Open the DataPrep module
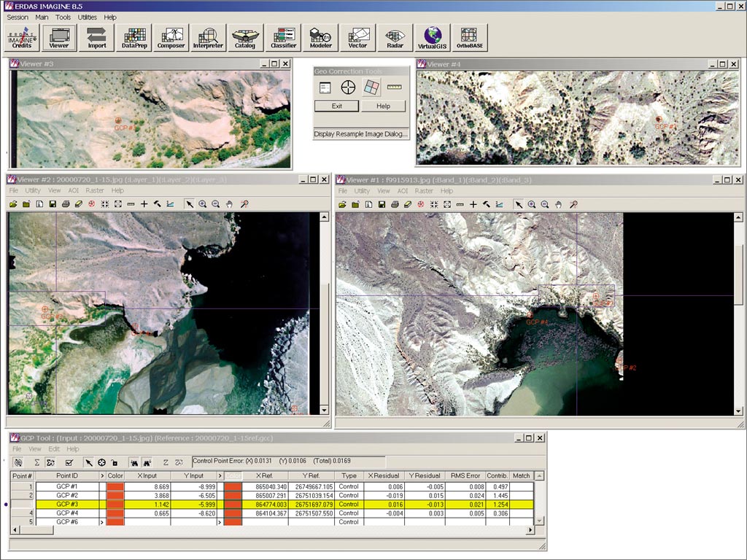 (x=134, y=38)
